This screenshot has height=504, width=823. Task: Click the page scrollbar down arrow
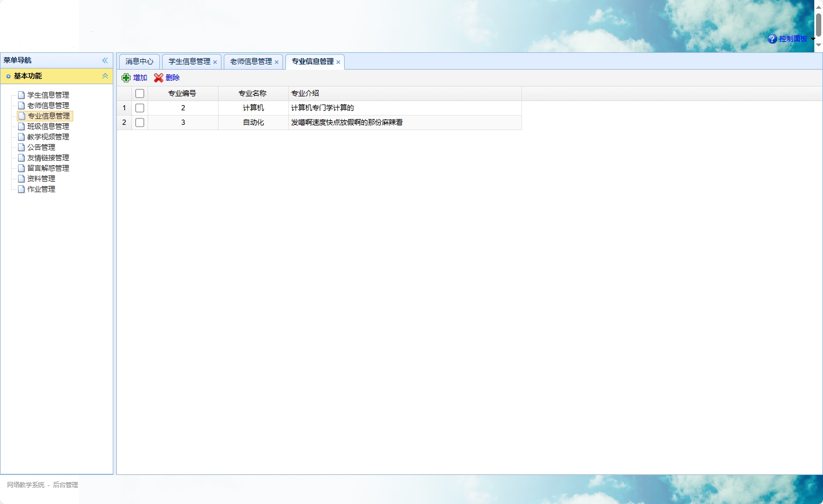818,45
